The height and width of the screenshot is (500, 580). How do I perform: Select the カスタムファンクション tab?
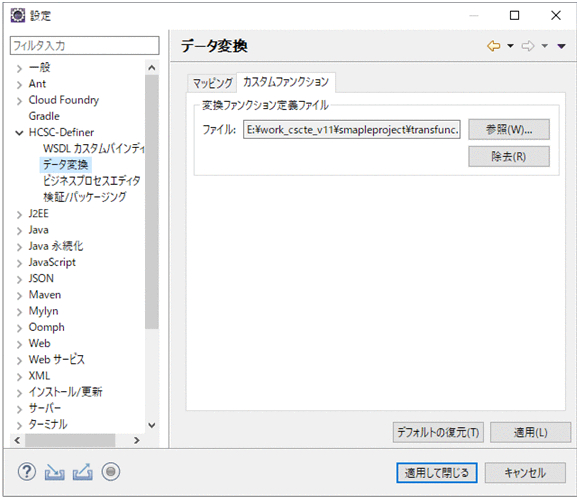point(286,82)
